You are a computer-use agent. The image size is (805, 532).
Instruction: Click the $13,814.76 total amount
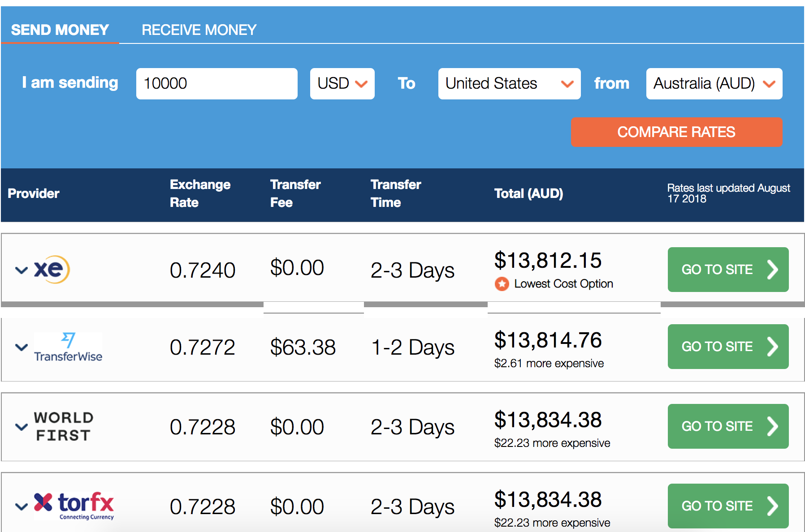[x=548, y=340]
